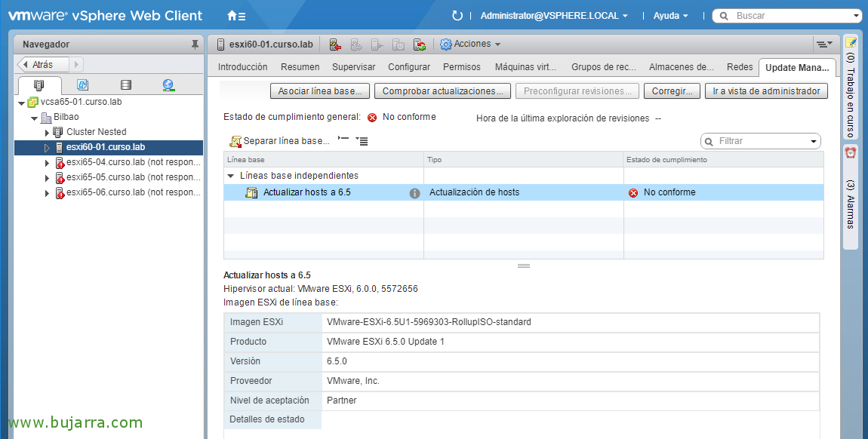Click the Actualizar hosts a 6.5 baseline icon
This screenshot has width=868, height=439.
coord(252,193)
